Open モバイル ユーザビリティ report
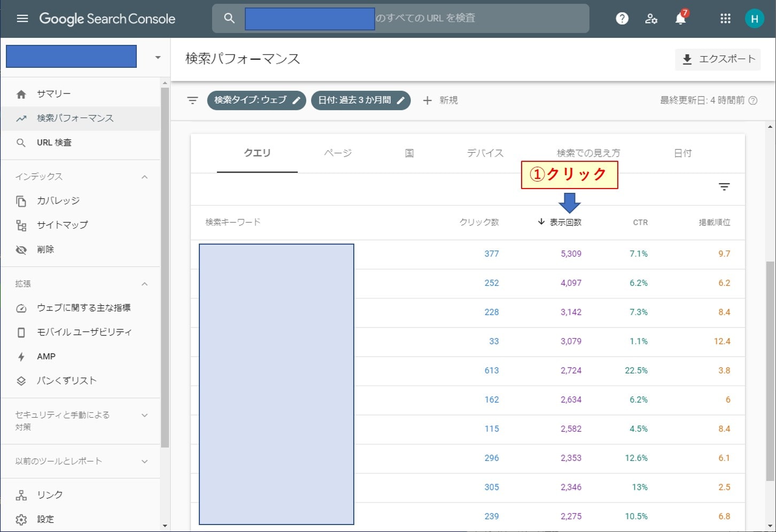Viewport: 776px width, 532px height. (x=81, y=332)
